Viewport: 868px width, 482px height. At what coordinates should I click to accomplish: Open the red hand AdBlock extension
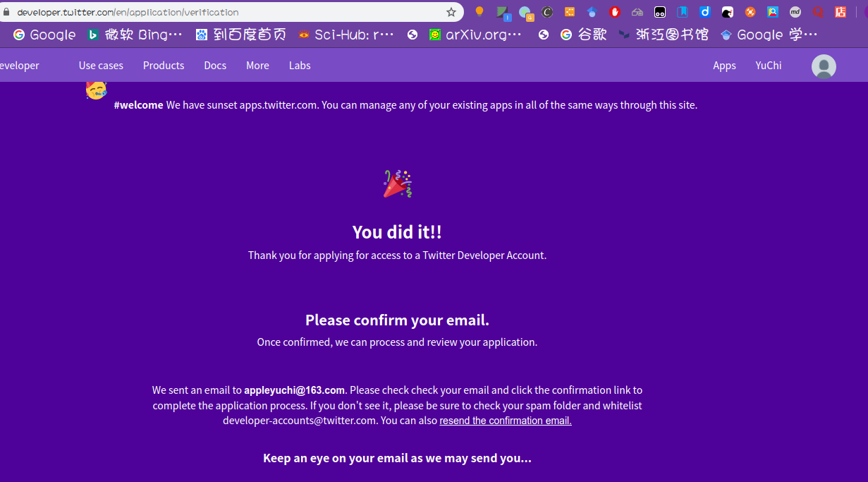[615, 12]
